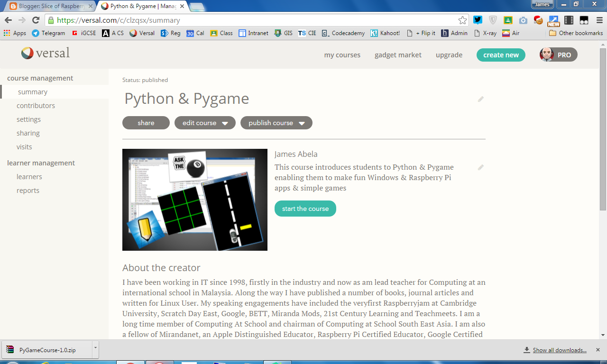Screen dimensions: 607x364
Task: Click the blue arrow NEW extension icon
Action: click(x=553, y=20)
